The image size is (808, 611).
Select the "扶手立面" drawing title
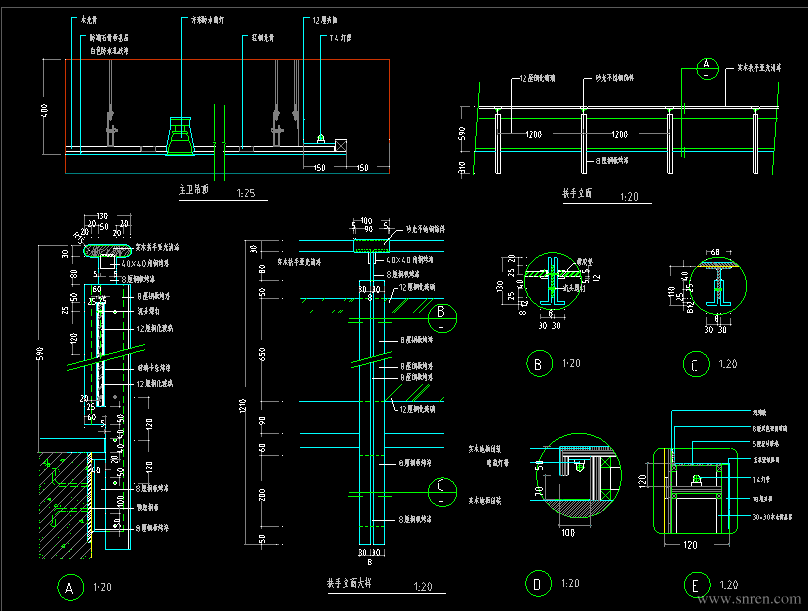pos(577,193)
